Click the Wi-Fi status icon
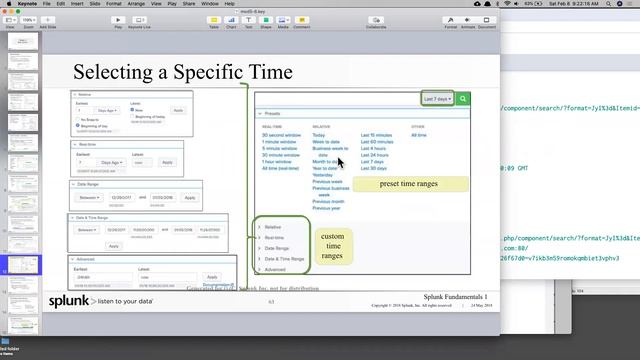 (x=507, y=4)
